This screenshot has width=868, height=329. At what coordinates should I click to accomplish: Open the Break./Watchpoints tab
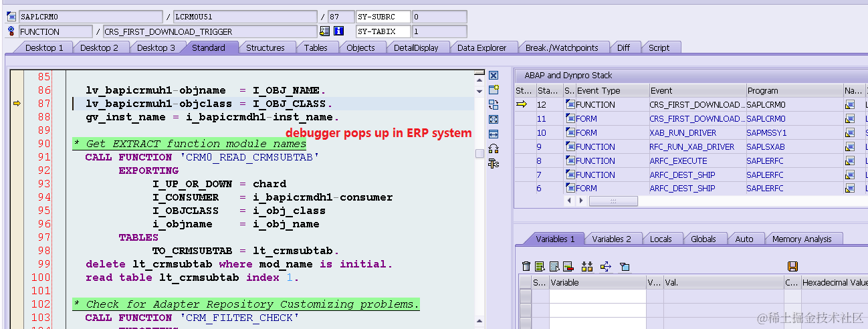(562, 47)
